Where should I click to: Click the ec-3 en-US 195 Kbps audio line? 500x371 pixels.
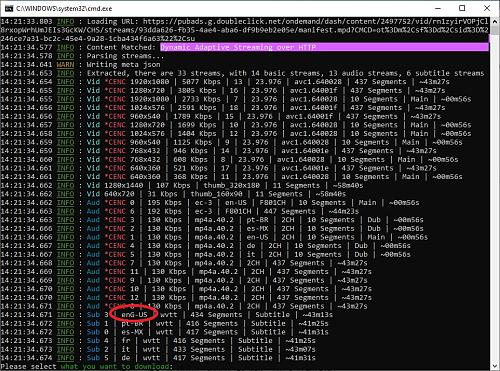[210, 203]
